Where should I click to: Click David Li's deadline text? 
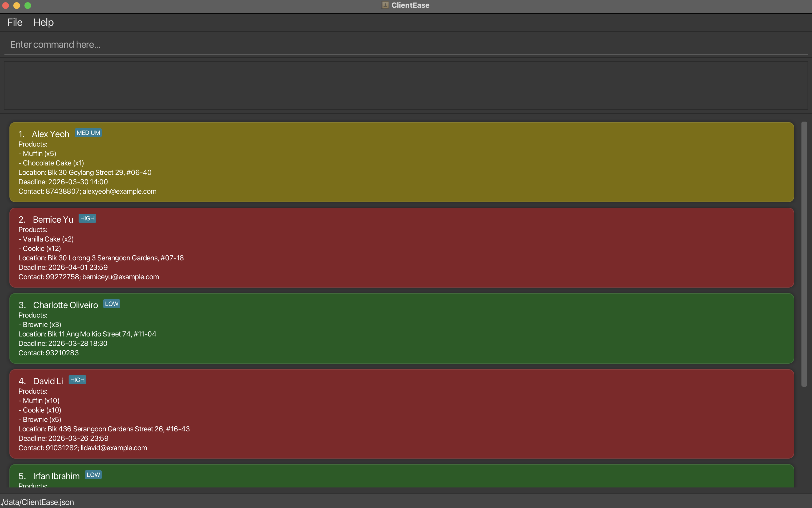(64, 438)
